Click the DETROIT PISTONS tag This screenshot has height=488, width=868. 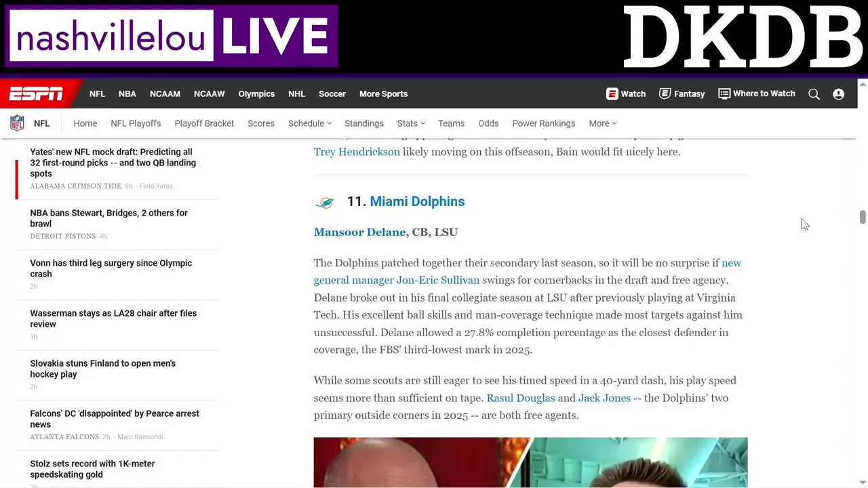(x=62, y=237)
